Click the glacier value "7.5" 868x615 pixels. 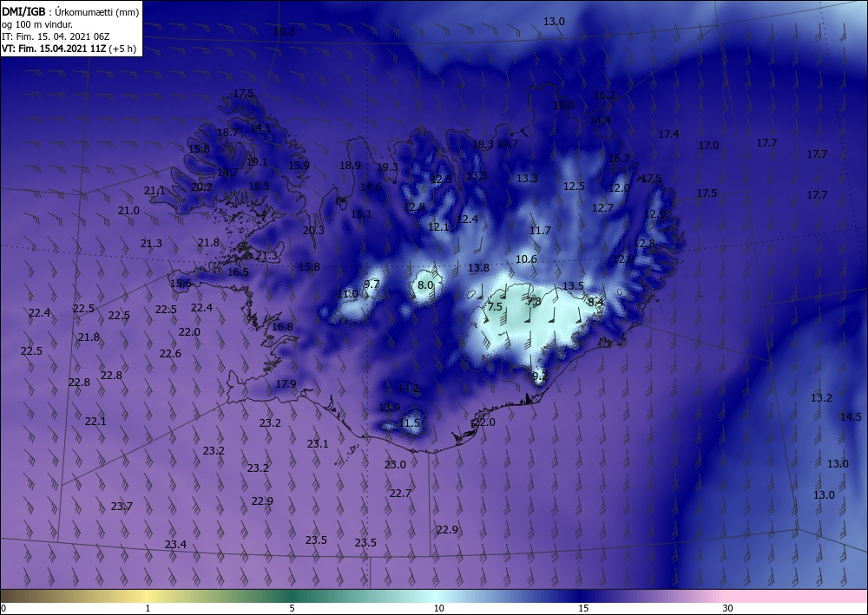pyautogui.click(x=495, y=307)
